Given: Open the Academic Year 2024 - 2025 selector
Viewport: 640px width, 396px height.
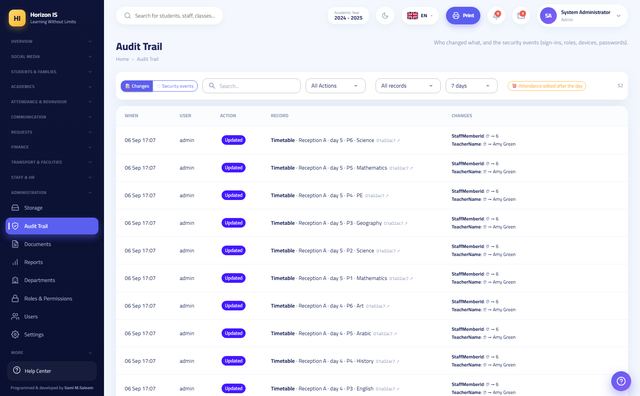Looking at the screenshot, I should point(348,16).
